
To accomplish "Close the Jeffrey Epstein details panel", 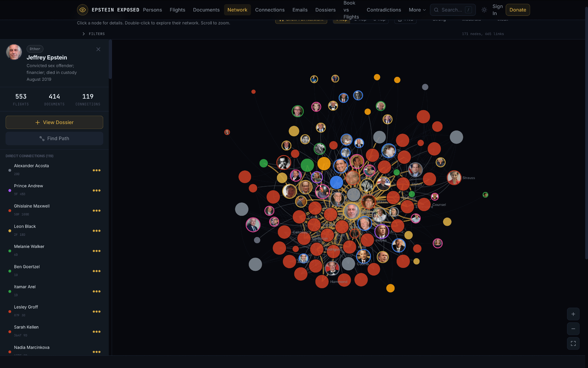I will tap(98, 49).
